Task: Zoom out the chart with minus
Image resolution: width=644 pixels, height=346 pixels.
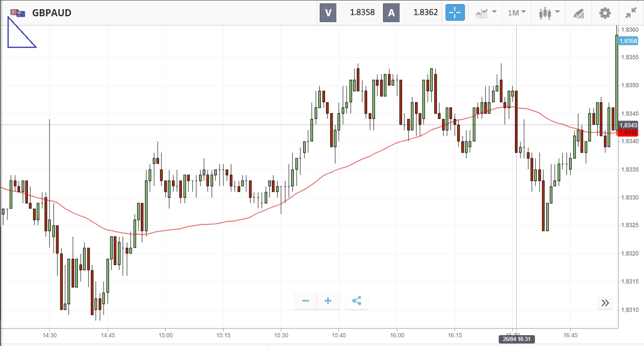Action: (306, 301)
